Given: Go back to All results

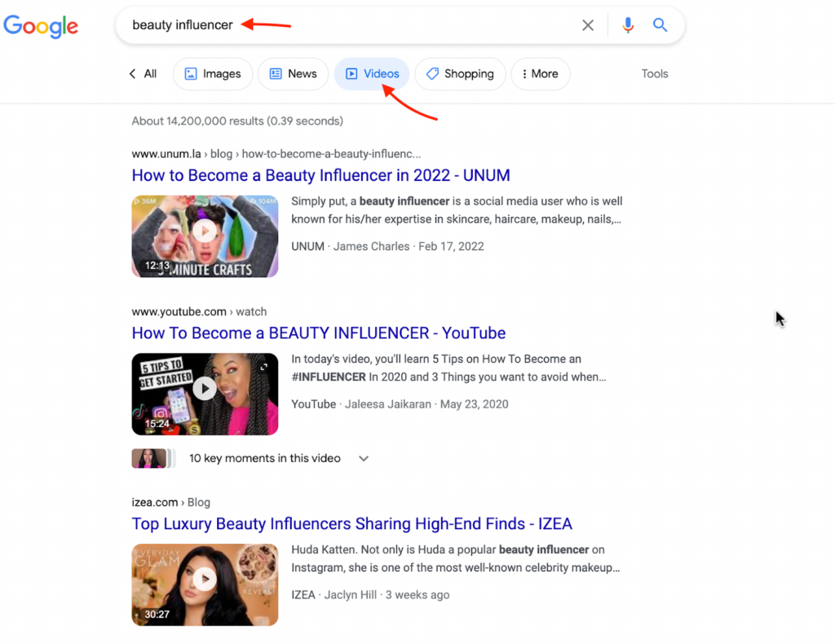Looking at the screenshot, I should [144, 74].
